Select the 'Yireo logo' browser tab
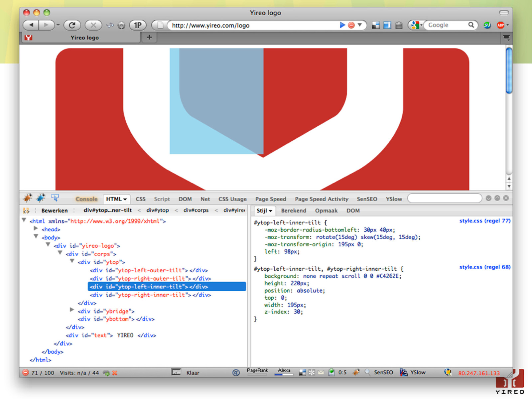 [81, 38]
